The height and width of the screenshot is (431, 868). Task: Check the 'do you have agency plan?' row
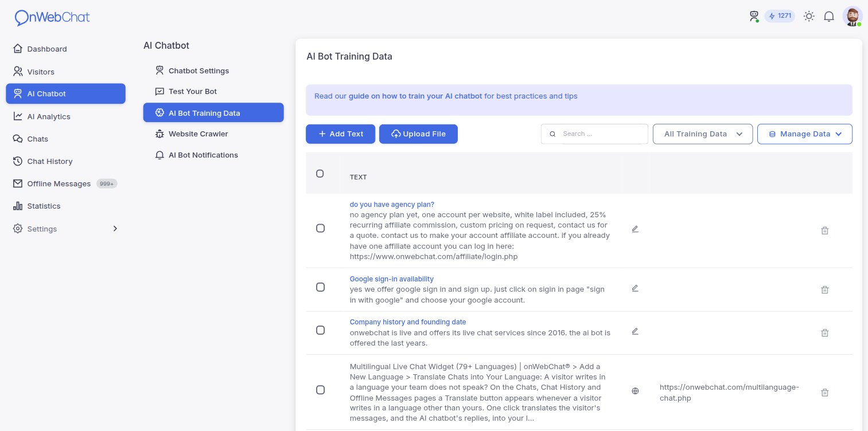click(x=321, y=228)
